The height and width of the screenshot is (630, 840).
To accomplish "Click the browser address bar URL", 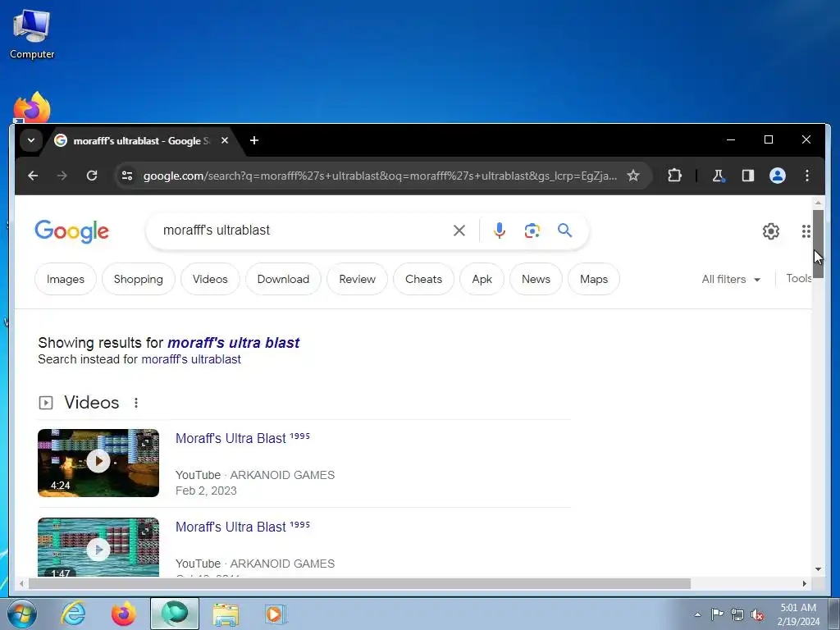I will [x=379, y=176].
